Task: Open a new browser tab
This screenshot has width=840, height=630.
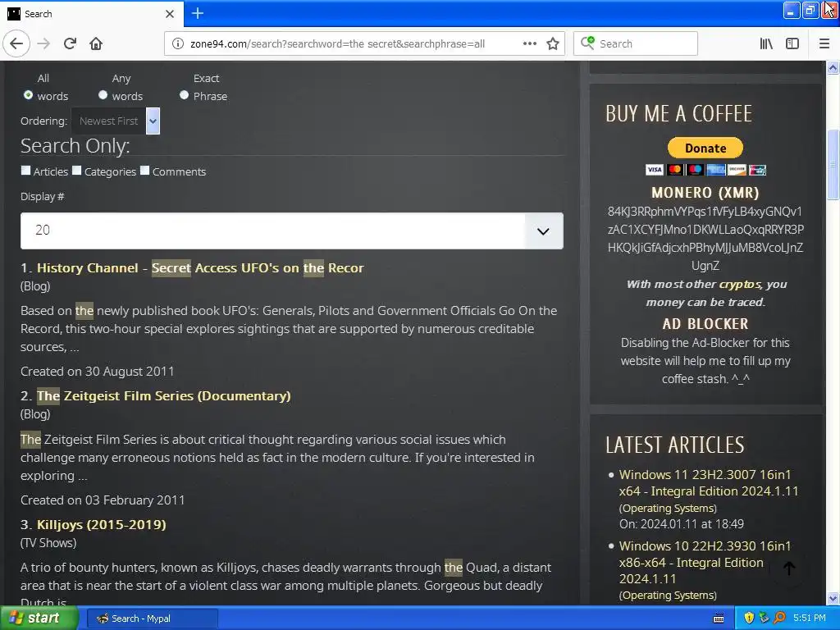Action: pos(198,13)
